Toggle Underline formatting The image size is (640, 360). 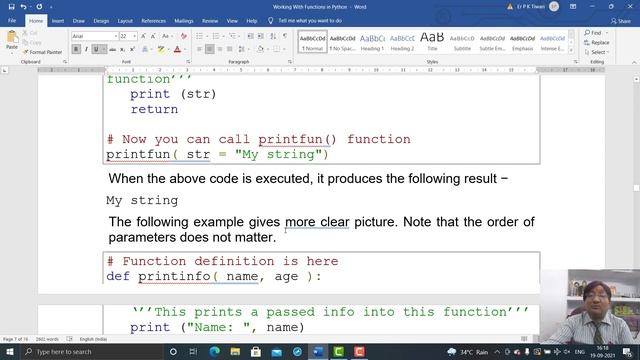[96, 49]
